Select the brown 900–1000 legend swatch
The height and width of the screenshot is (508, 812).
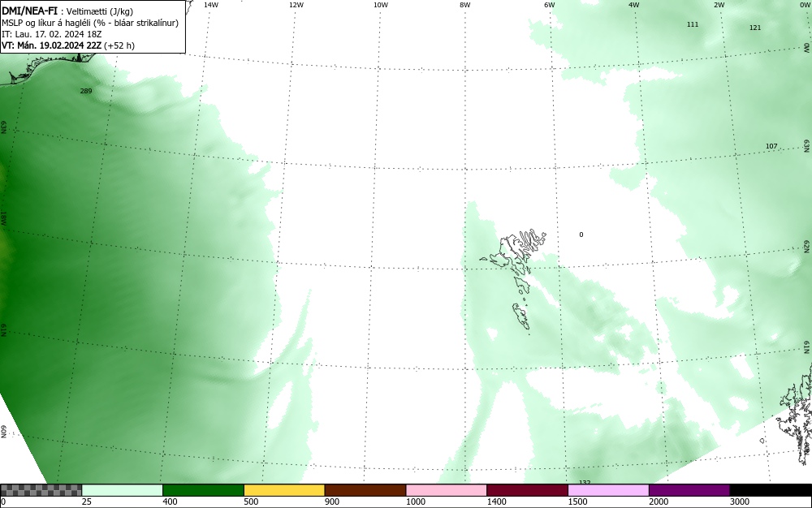point(365,490)
